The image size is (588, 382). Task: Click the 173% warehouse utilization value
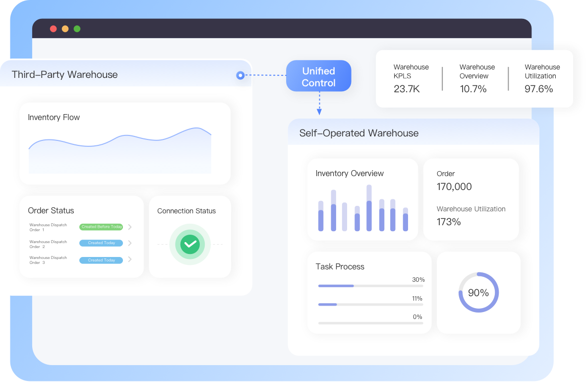[x=449, y=222]
